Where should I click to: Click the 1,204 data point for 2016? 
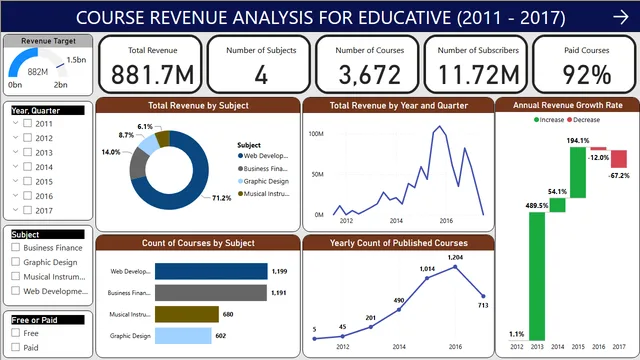tap(455, 267)
